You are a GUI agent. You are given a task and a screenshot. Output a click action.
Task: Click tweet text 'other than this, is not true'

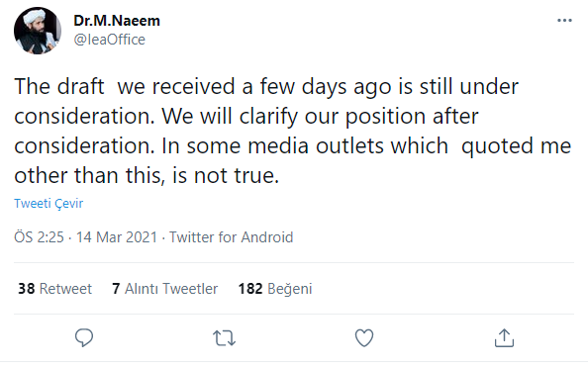click(147, 175)
